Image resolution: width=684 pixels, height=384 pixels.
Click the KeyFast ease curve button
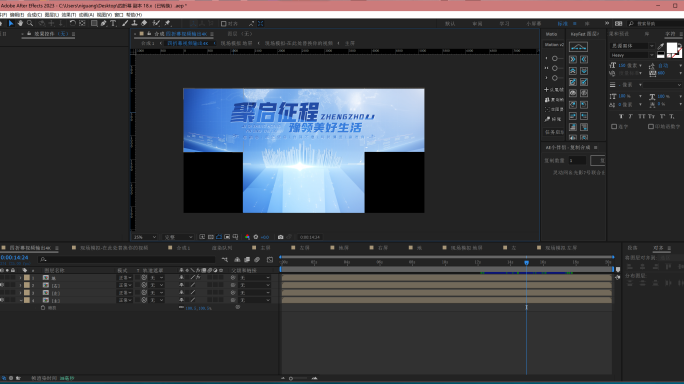tap(578, 47)
